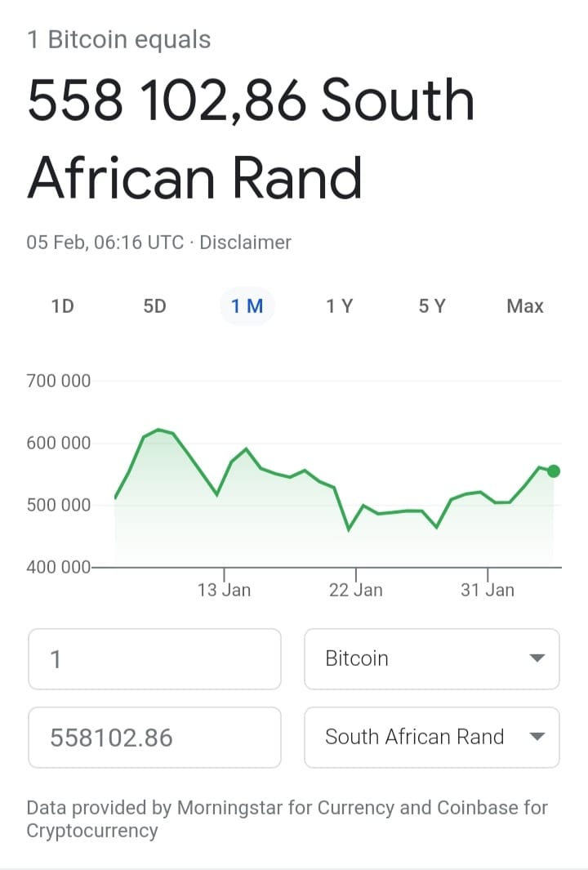Click the chart peak near 600 000
Screen dimensions: 588x870
tap(158, 430)
